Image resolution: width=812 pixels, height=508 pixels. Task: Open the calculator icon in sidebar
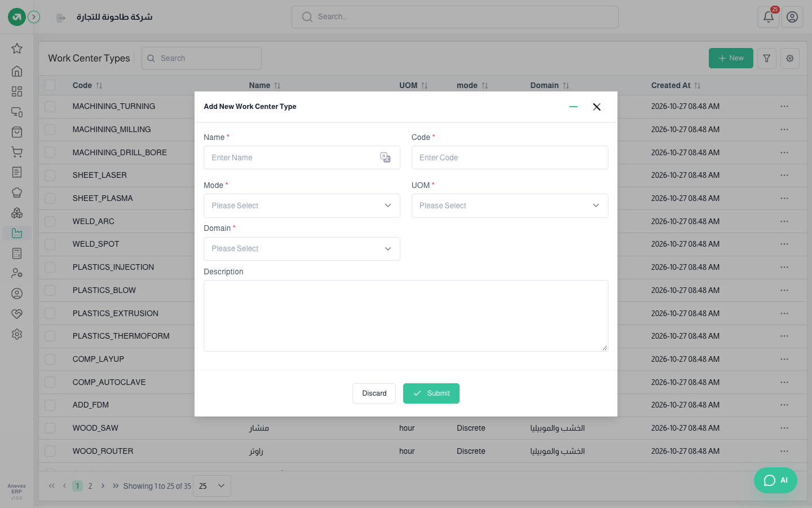[x=17, y=253]
